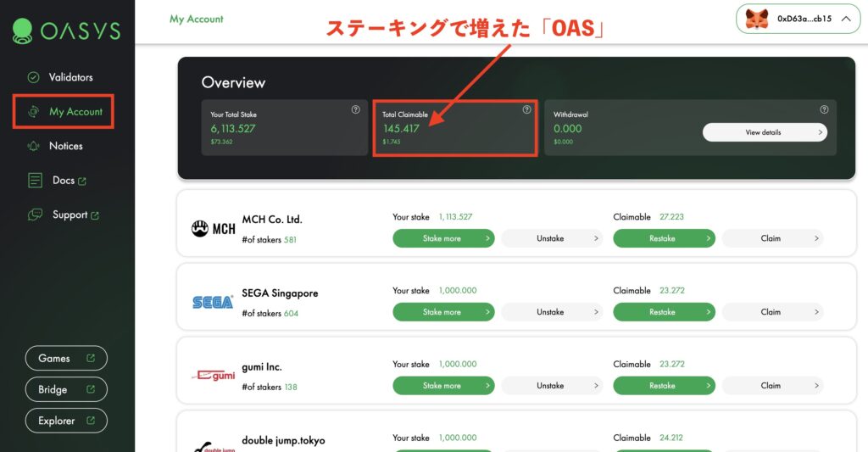Click the Withdrawal value 0.000
Screen dimensions: 868x452
pos(567,129)
